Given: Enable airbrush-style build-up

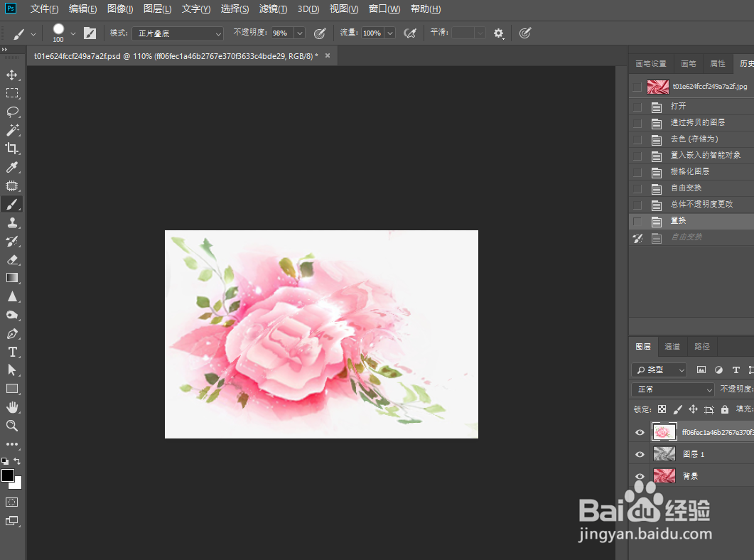Looking at the screenshot, I should click(x=410, y=33).
